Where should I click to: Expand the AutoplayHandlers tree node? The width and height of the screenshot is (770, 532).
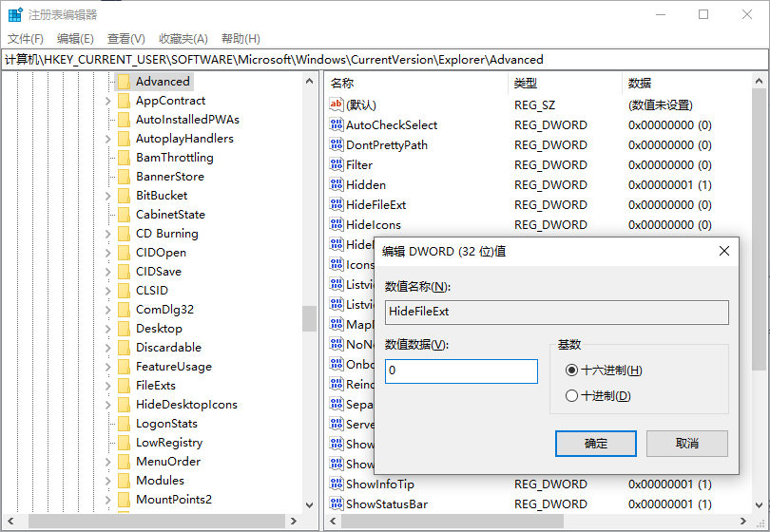pyautogui.click(x=108, y=139)
